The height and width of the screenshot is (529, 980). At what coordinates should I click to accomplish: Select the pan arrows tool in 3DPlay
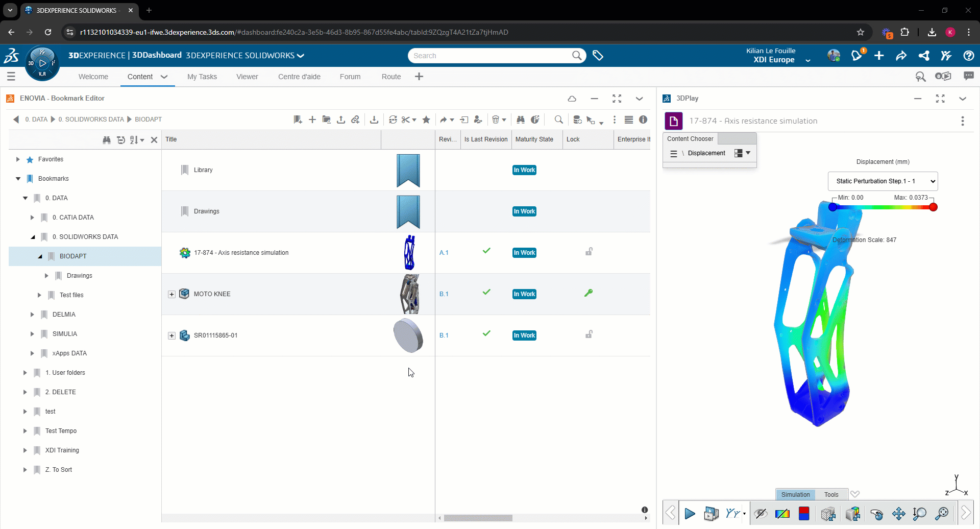coord(898,513)
